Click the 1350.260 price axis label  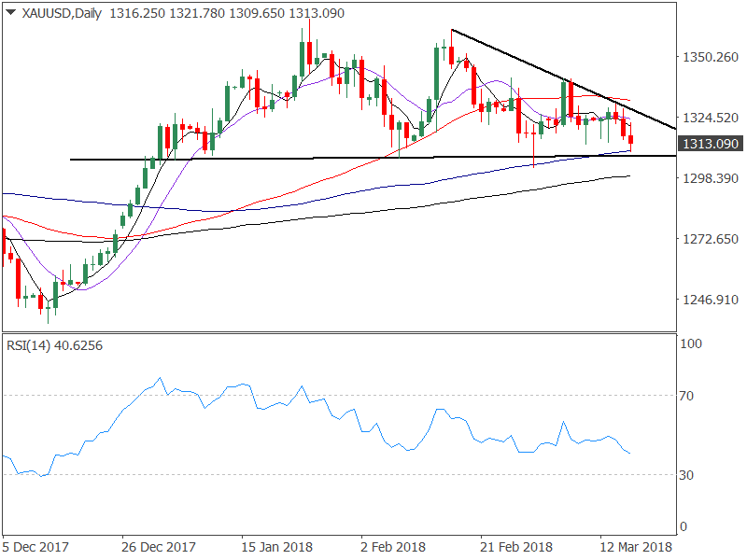711,57
